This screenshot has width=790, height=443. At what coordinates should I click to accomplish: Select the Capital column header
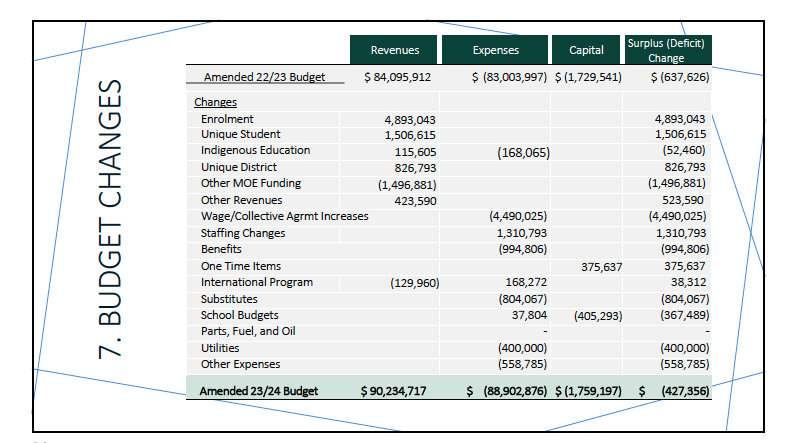coord(586,50)
